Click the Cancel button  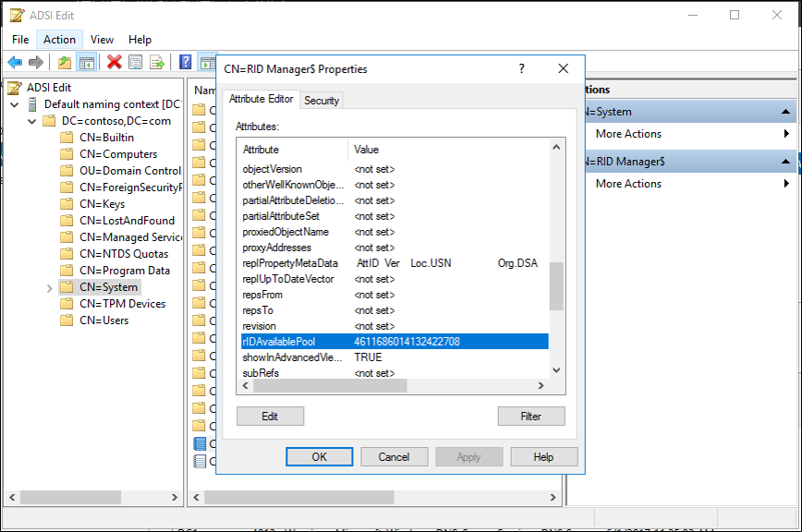(394, 457)
